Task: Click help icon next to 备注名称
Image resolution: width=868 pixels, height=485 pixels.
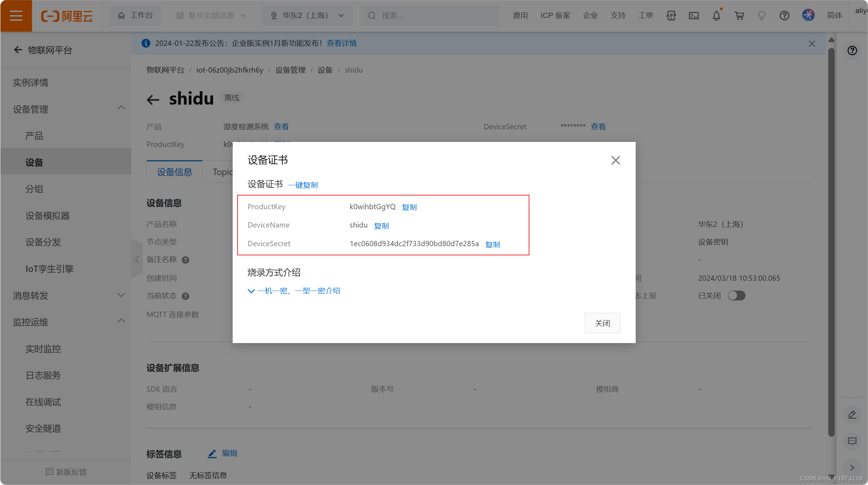Action: [x=185, y=260]
